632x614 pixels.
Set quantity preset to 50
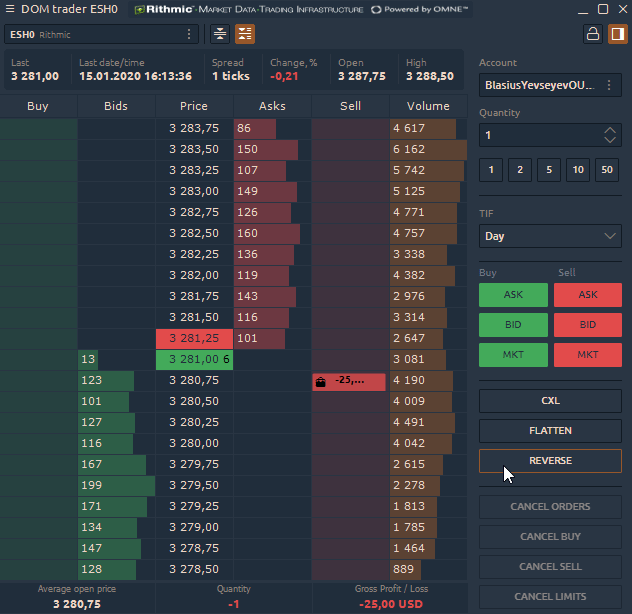coord(607,170)
